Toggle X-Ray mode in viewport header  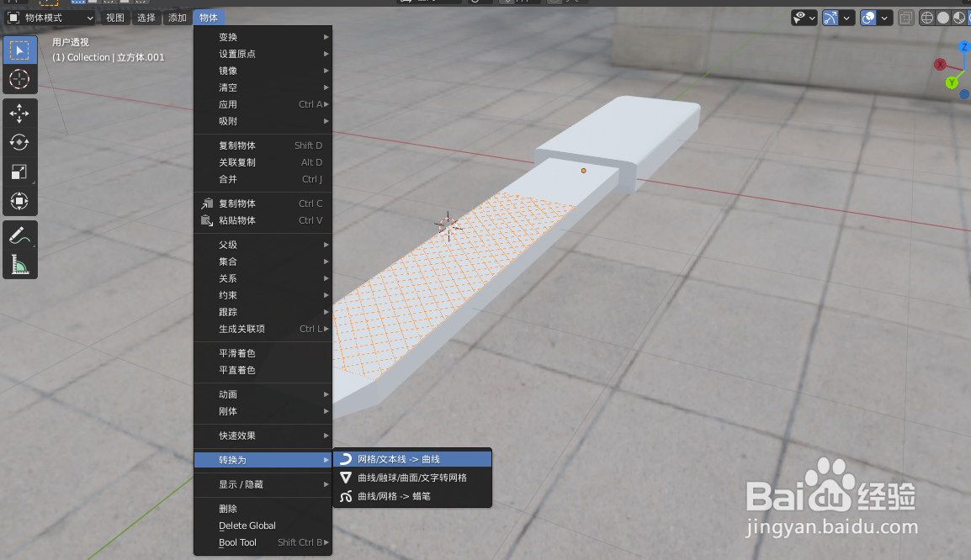[906, 17]
